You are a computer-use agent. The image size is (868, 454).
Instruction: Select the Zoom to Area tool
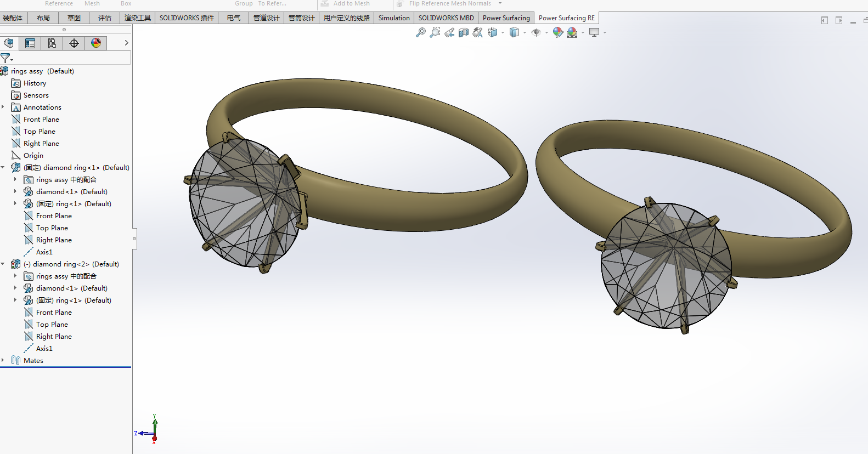(435, 33)
